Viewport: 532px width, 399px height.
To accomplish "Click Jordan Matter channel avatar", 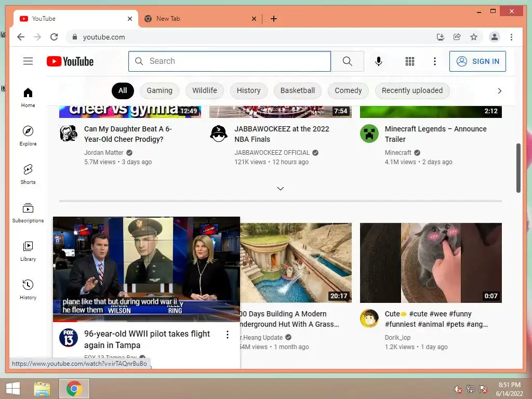I will tap(69, 134).
